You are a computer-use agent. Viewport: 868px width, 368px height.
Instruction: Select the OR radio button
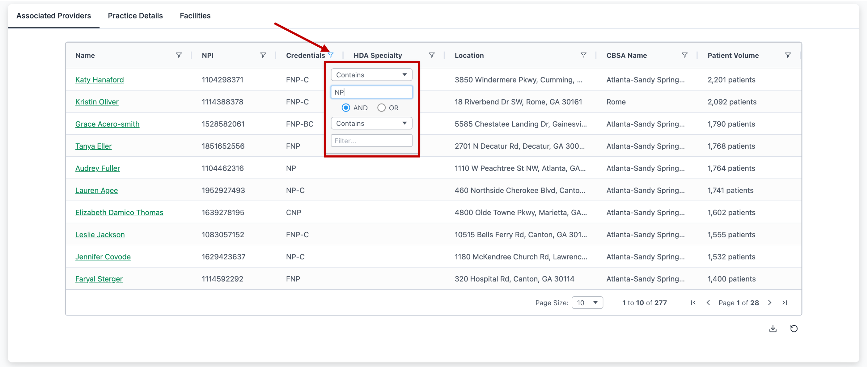pyautogui.click(x=381, y=108)
